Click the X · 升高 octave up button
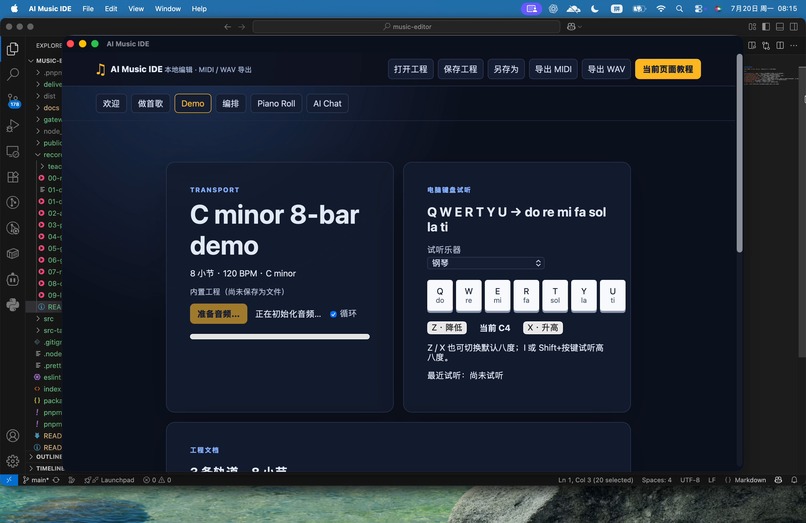This screenshot has height=523, width=806. coord(543,328)
